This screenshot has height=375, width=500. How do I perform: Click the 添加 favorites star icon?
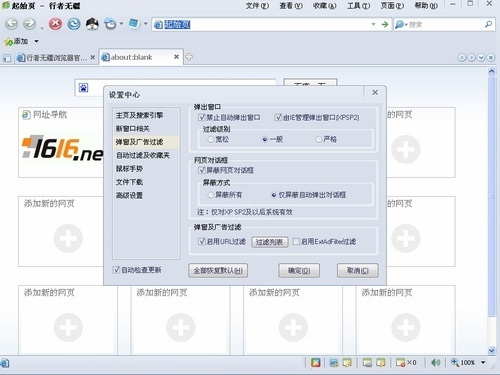coord(8,42)
